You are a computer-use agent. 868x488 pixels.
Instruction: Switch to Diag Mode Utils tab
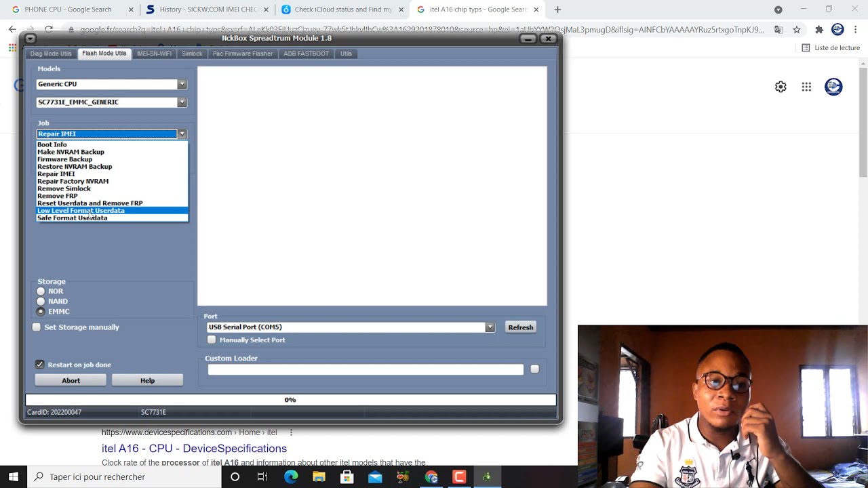tap(51, 54)
